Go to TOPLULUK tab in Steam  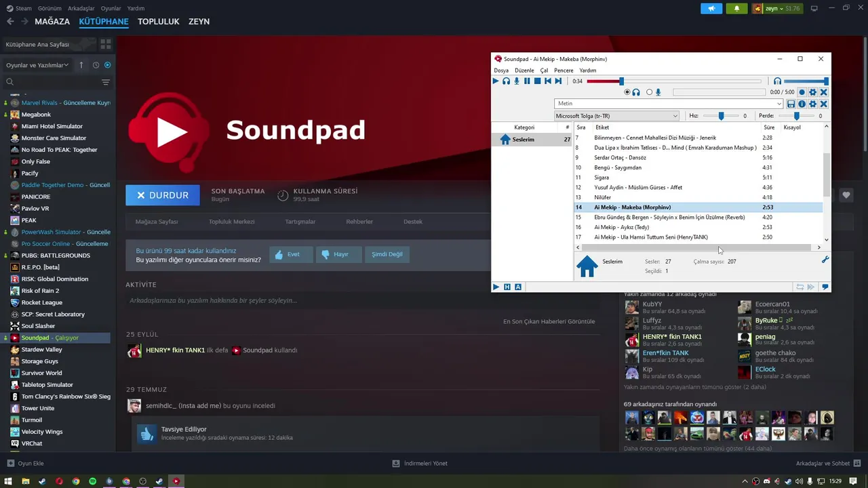159,22
